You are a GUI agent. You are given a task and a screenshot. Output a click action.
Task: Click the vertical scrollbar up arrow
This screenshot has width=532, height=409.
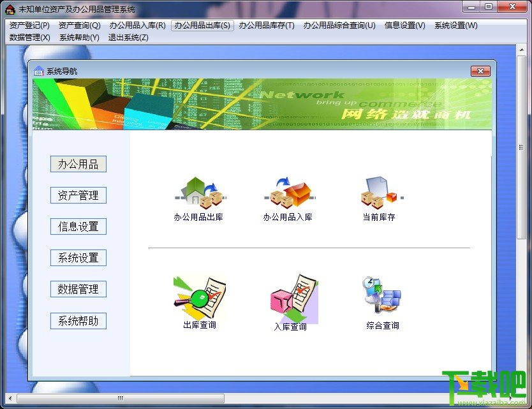(522, 50)
